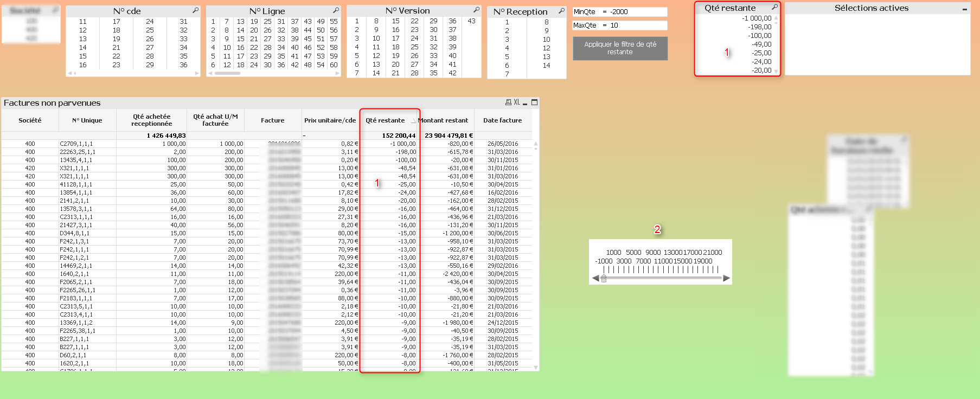This screenshot has height=399, width=980.
Task: Select value 36 in the N° cde list
Action: (x=184, y=65)
